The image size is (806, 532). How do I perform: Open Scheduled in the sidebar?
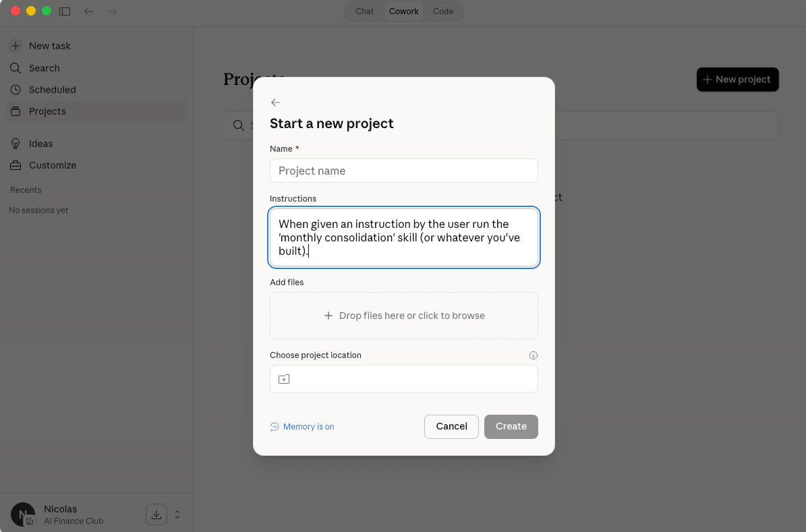[52, 90]
